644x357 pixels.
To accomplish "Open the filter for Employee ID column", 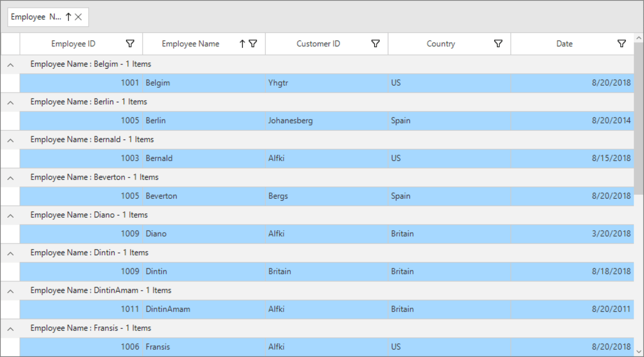I will coord(130,43).
